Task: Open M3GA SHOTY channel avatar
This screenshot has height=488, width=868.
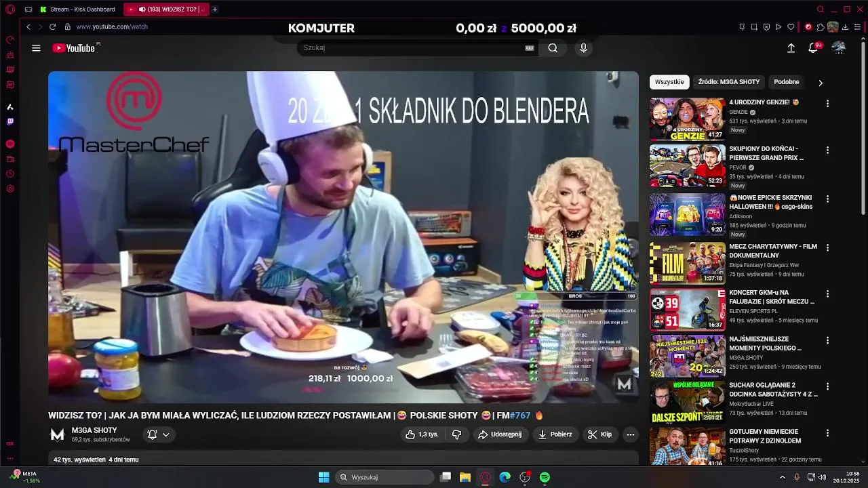Action: 58,434
